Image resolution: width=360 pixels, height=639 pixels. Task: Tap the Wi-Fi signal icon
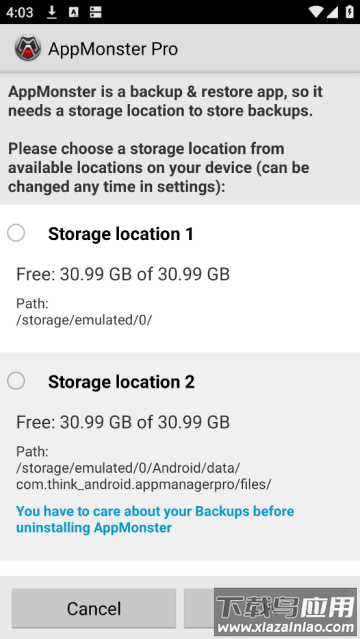[316, 12]
